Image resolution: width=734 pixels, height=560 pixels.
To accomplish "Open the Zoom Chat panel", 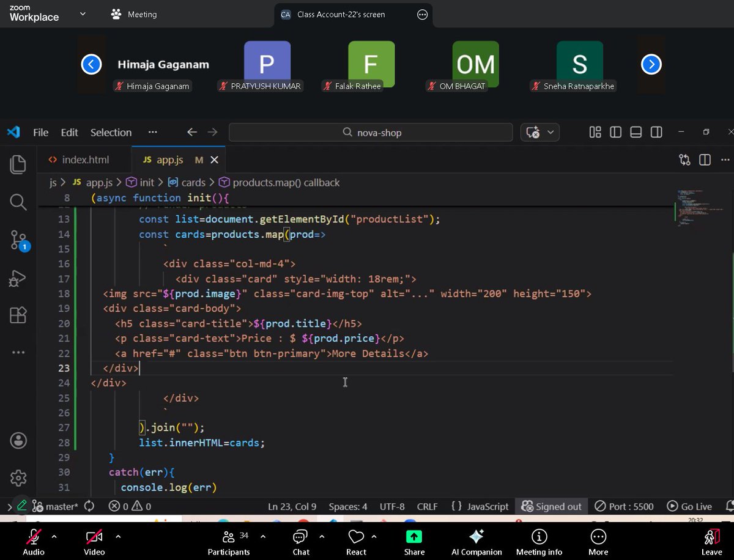I will tap(301, 542).
